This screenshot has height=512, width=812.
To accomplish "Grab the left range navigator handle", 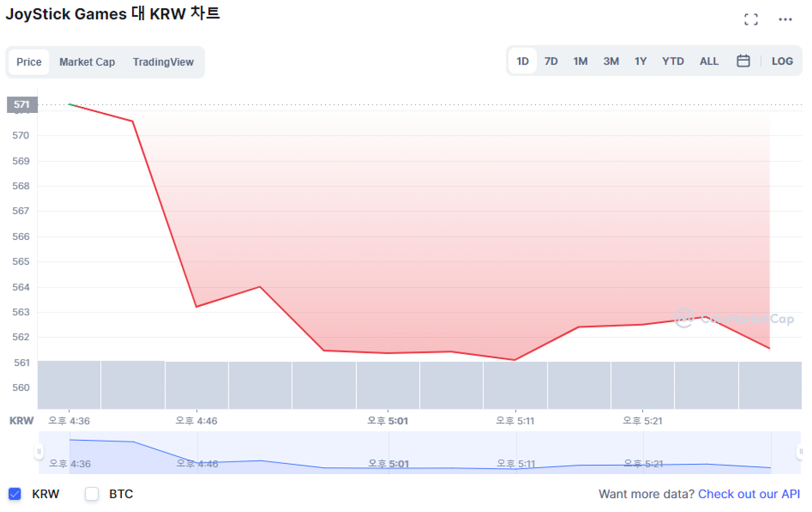I will pyautogui.click(x=39, y=452).
